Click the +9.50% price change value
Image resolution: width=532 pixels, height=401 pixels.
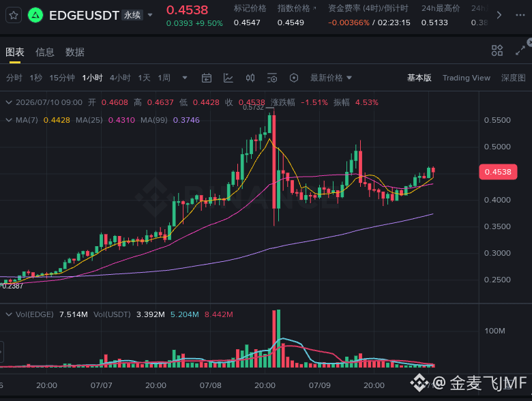[209, 23]
